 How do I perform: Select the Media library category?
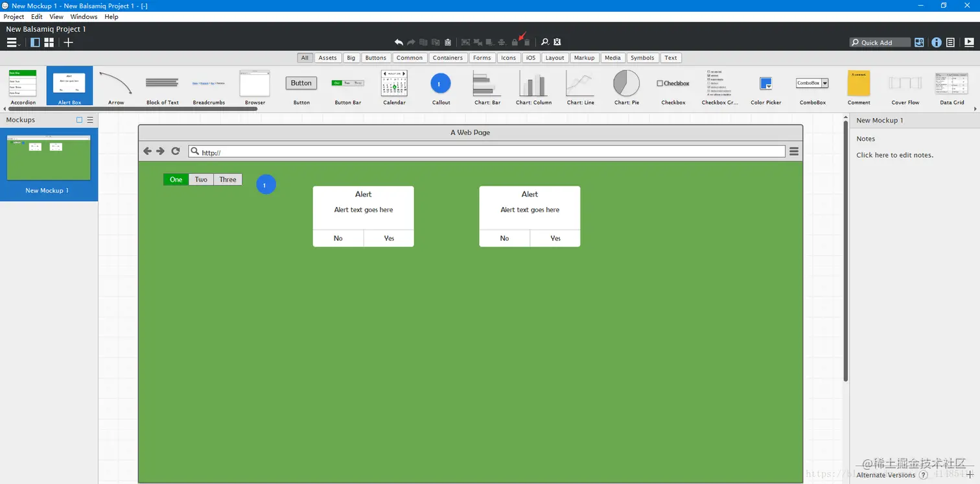tap(612, 58)
